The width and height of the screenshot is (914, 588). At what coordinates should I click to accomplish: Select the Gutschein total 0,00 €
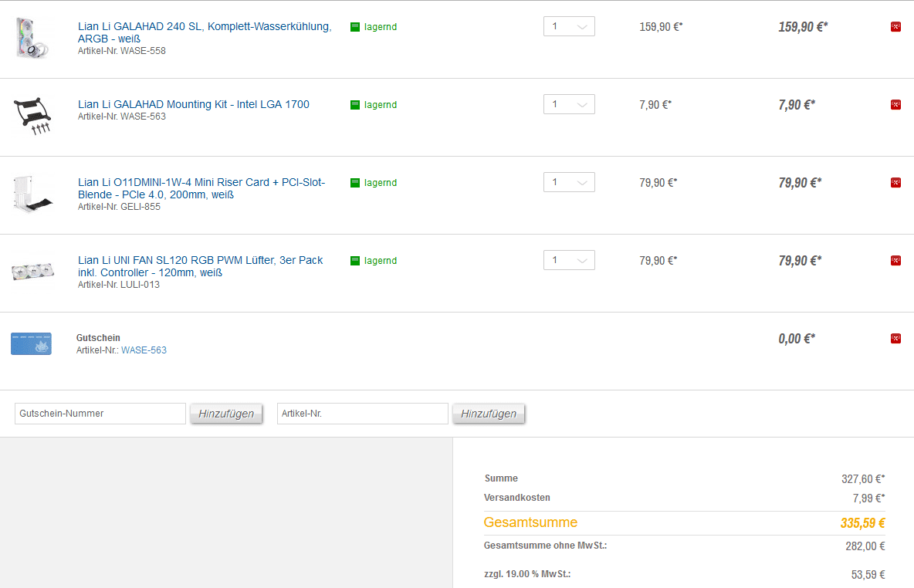[797, 339]
